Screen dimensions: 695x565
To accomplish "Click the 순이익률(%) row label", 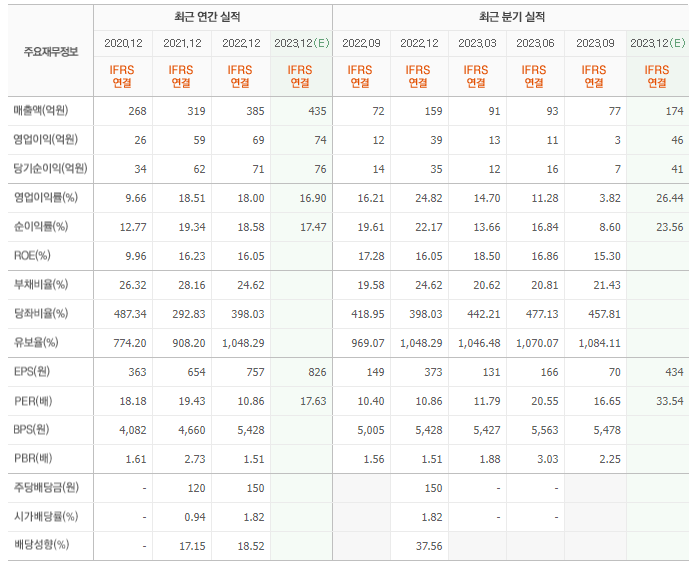I will [x=40, y=226].
